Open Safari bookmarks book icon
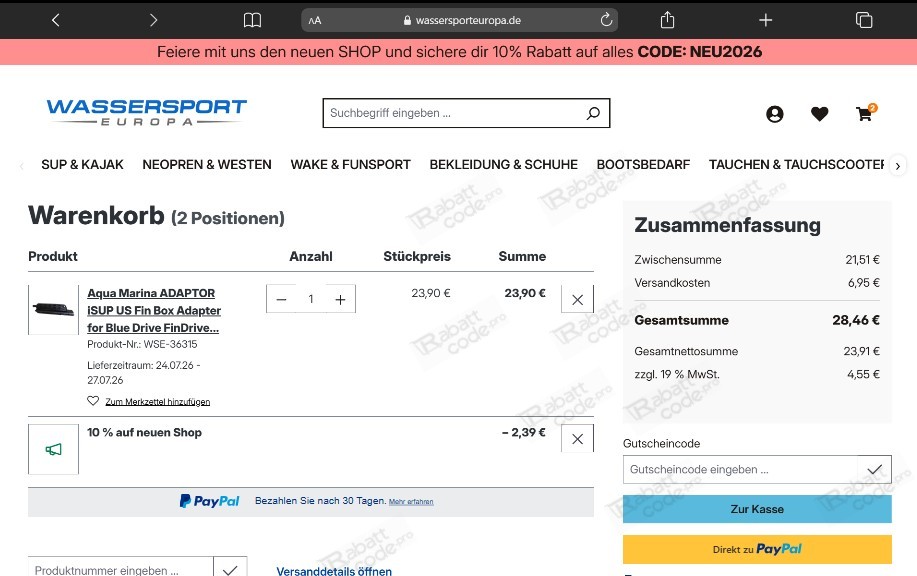Viewport: 917px width, 576px height. pos(252,20)
